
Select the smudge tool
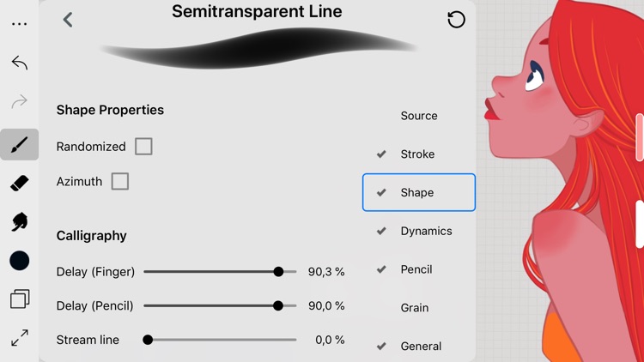(19, 222)
